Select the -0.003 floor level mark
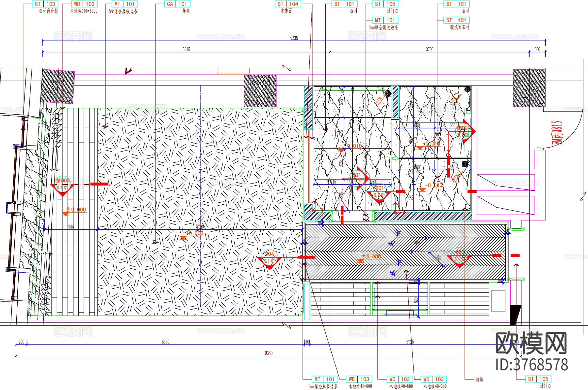 (195, 233)
